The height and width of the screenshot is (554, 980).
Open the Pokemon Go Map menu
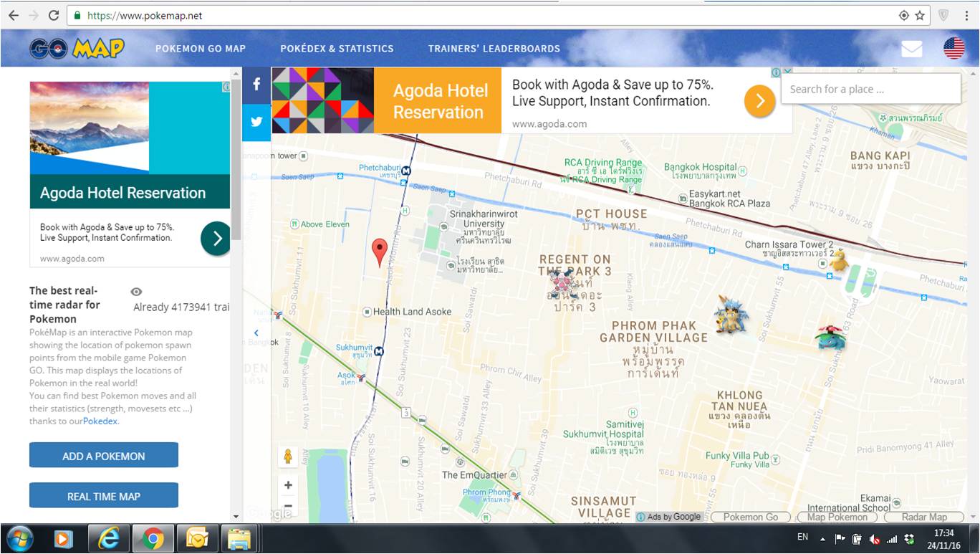[201, 49]
